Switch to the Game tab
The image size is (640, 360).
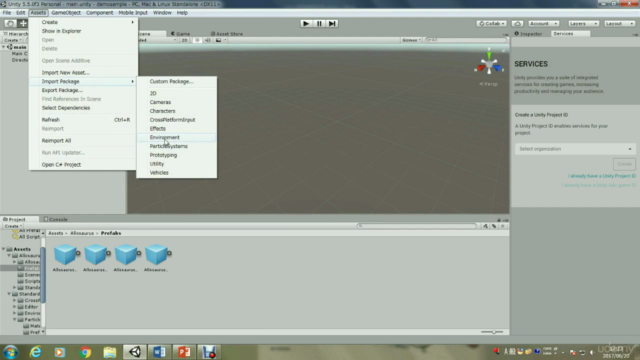pyautogui.click(x=180, y=33)
